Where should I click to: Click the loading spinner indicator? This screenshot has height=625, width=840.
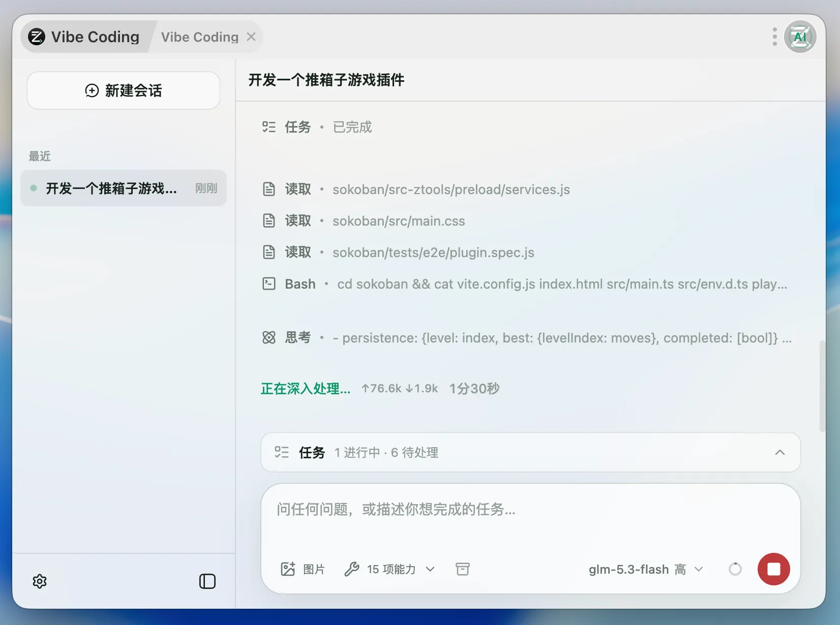click(735, 569)
